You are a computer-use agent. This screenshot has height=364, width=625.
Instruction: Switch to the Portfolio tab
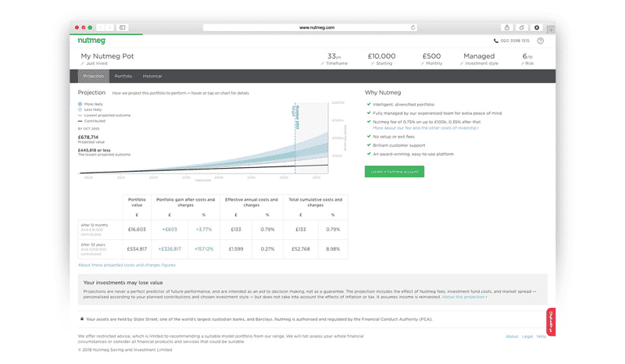123,76
